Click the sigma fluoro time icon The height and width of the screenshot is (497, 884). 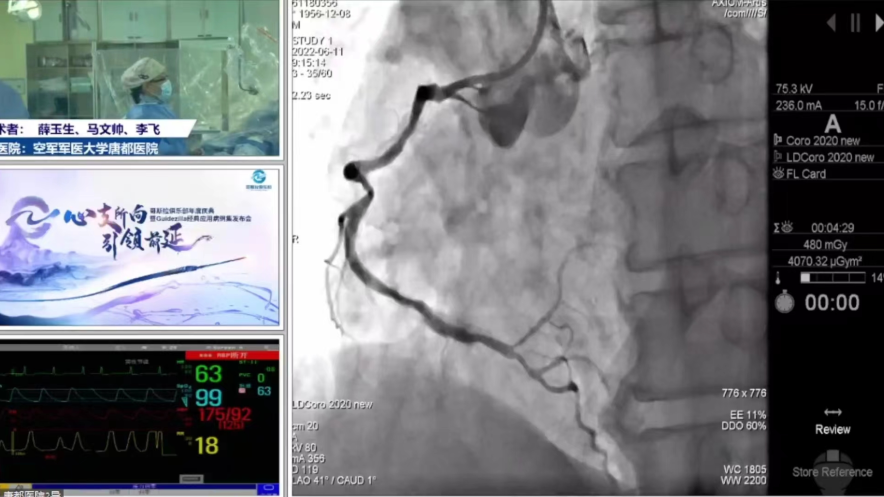coord(782,227)
